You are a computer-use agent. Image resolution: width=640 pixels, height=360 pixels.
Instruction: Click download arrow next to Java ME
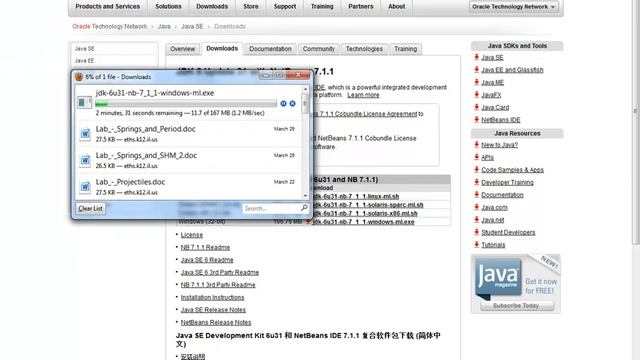pyautogui.click(x=476, y=82)
